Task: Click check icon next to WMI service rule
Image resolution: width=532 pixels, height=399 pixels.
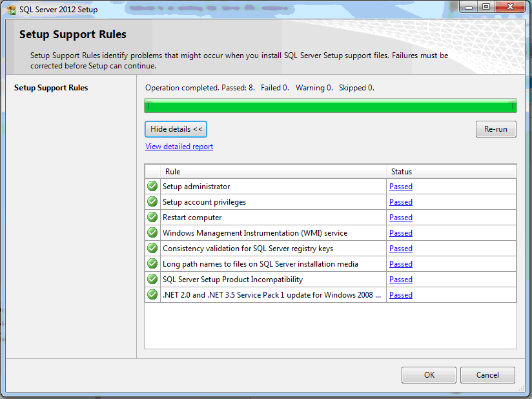Action: point(152,233)
